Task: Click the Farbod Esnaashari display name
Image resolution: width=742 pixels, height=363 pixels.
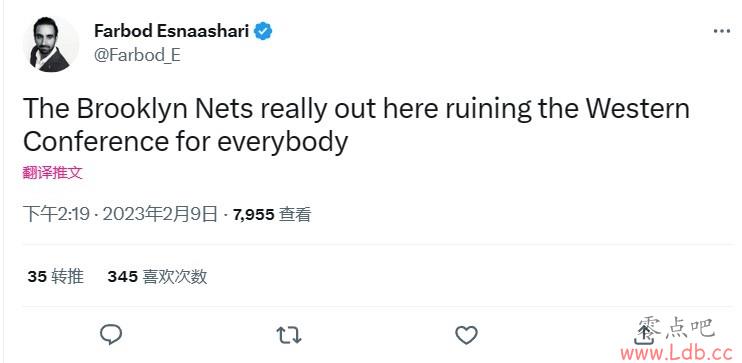Action: coord(171,31)
